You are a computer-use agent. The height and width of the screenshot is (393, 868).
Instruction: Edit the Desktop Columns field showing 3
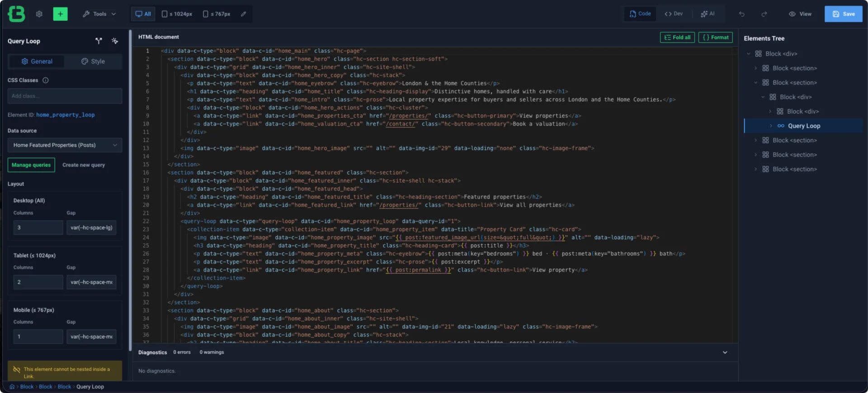38,228
